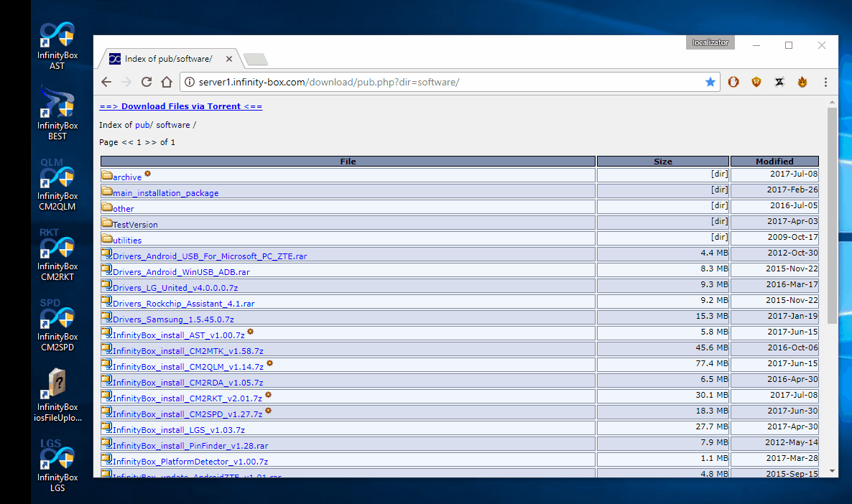Launch InfinityBox BEST desktop icon

57,113
